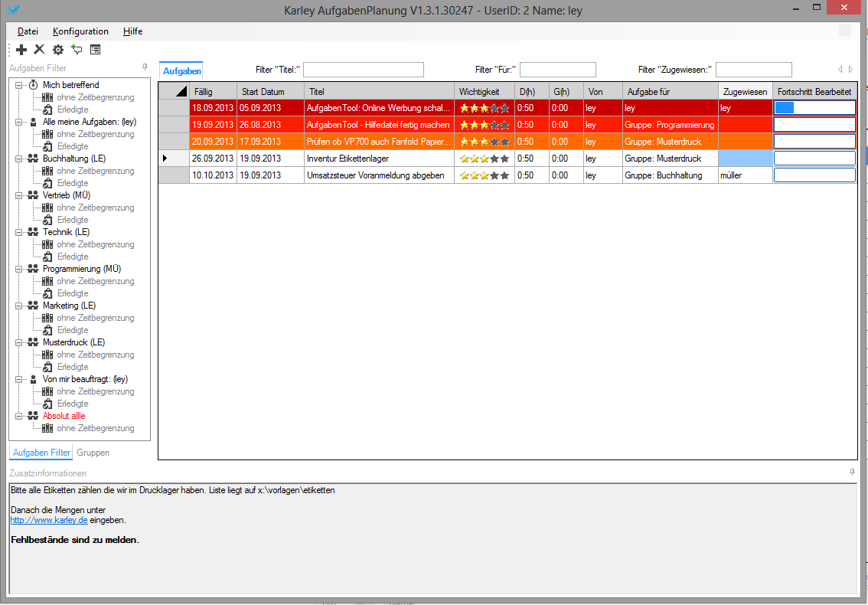
Task: Sort by the Start Datum column header
Action: tap(271, 91)
